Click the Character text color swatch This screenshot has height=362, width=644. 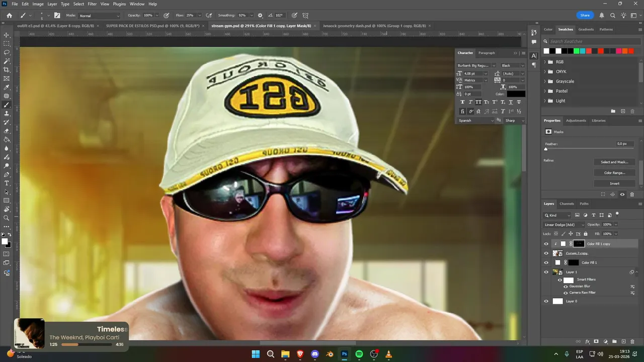516,94
